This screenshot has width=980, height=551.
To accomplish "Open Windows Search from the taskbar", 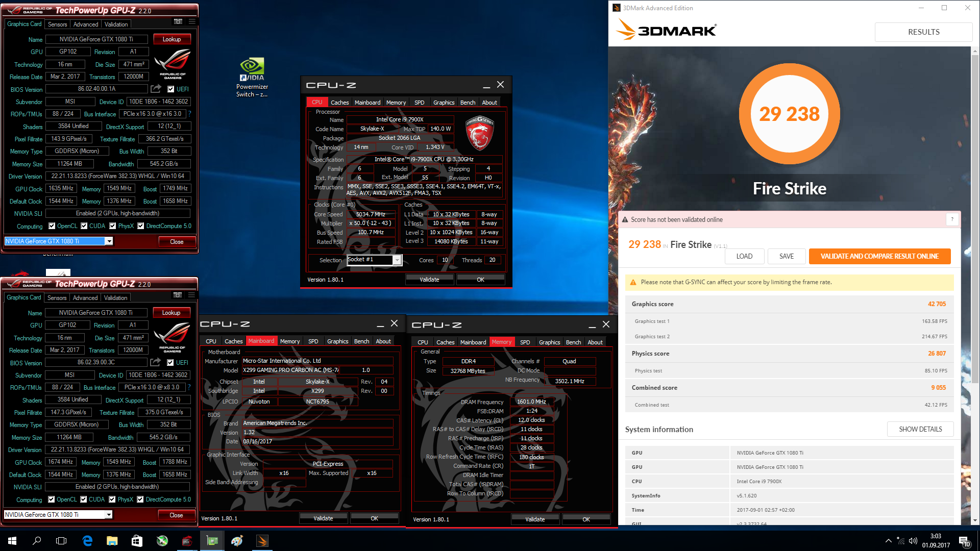I will (x=37, y=541).
